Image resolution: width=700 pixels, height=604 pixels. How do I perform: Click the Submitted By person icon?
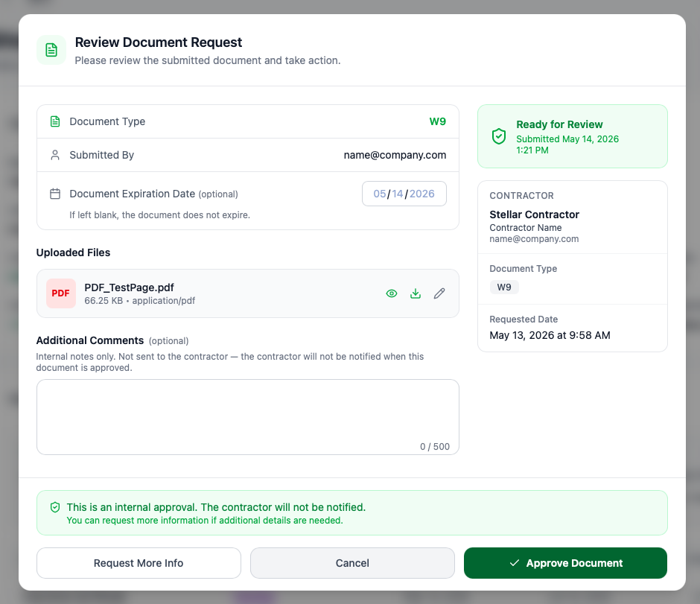(55, 155)
